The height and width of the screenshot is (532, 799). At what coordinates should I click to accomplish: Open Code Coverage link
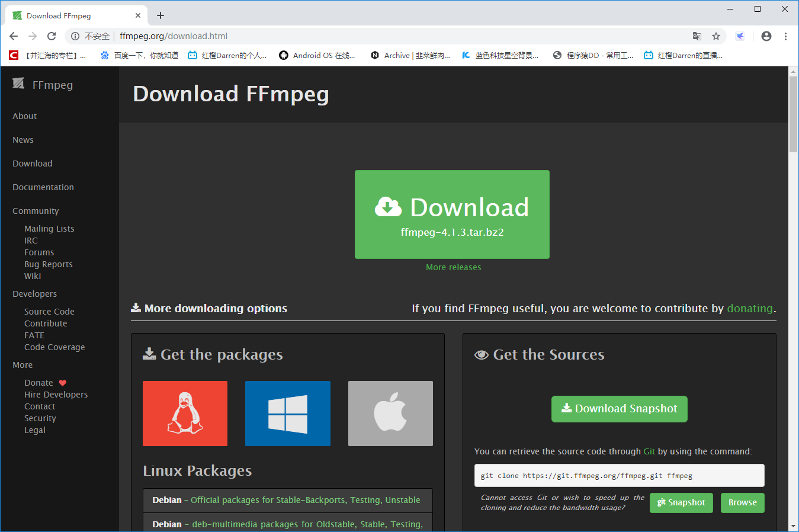coord(54,347)
